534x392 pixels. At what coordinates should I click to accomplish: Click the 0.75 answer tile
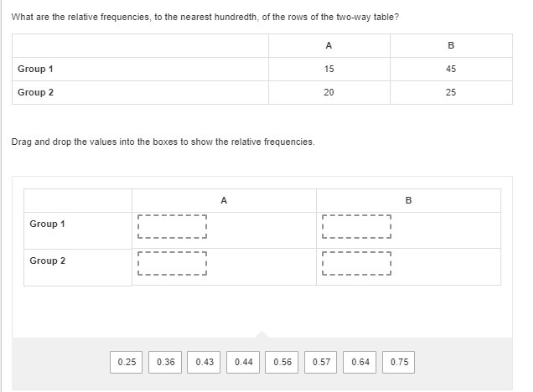400,362
